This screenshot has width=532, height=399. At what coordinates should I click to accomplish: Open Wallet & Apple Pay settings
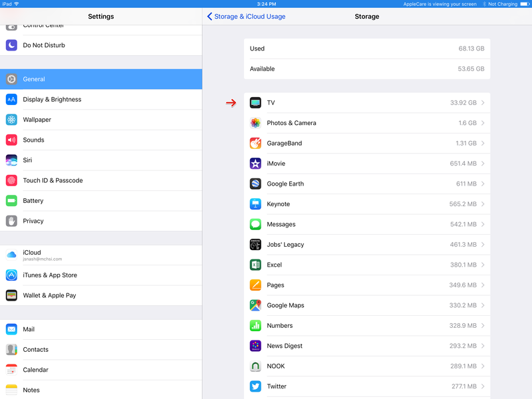point(101,295)
